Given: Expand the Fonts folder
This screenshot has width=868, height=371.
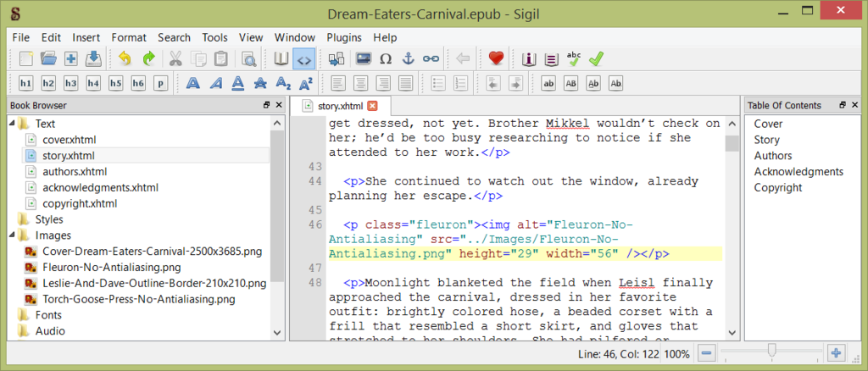Looking at the screenshot, I should (12, 315).
